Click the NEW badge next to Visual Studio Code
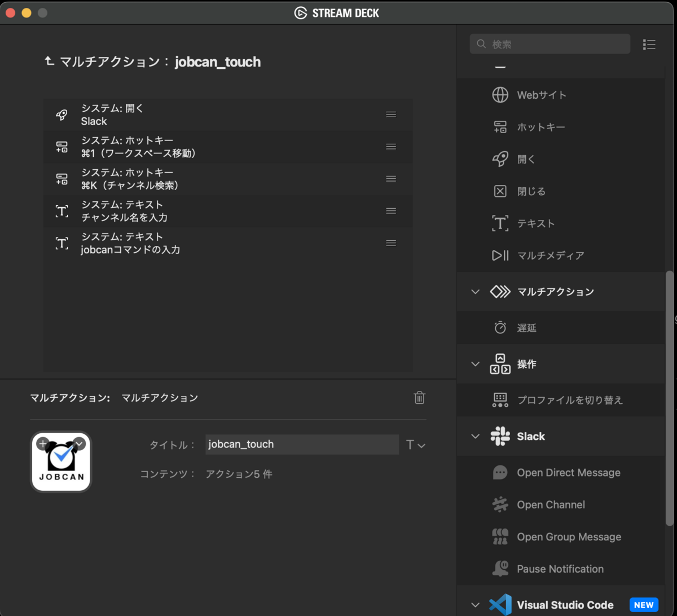 click(x=644, y=605)
